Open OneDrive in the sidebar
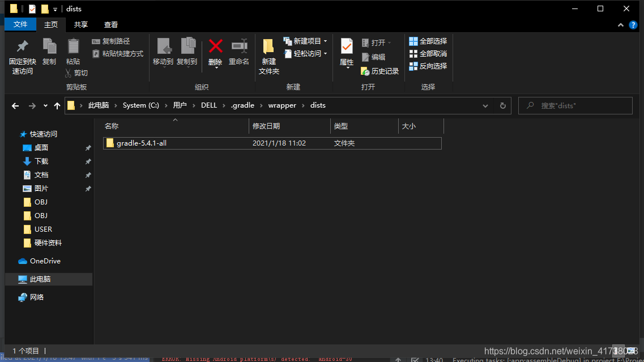Image resolution: width=644 pixels, height=362 pixels. point(40,261)
